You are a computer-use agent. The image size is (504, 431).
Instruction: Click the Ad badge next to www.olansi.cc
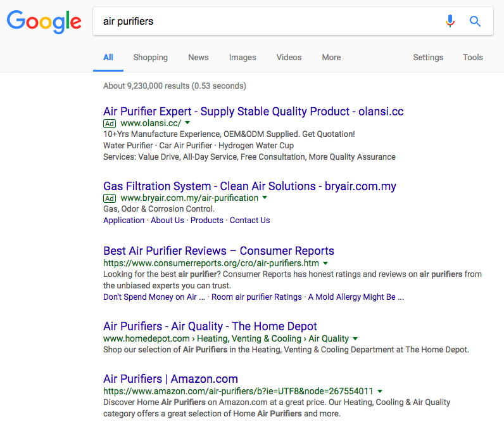110,124
